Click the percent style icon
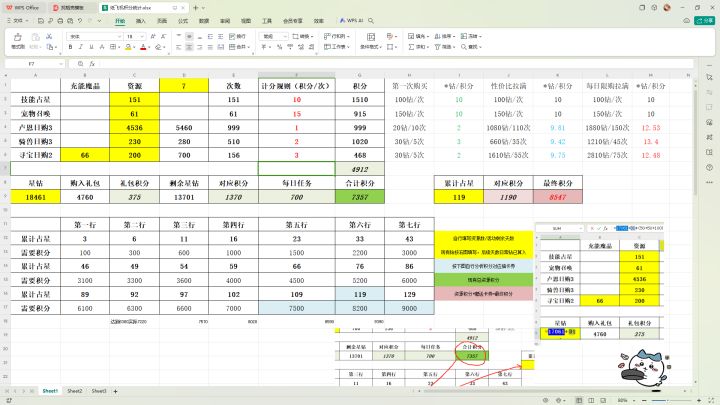Image resolution: width=720 pixels, height=405 pixels. 279,47
